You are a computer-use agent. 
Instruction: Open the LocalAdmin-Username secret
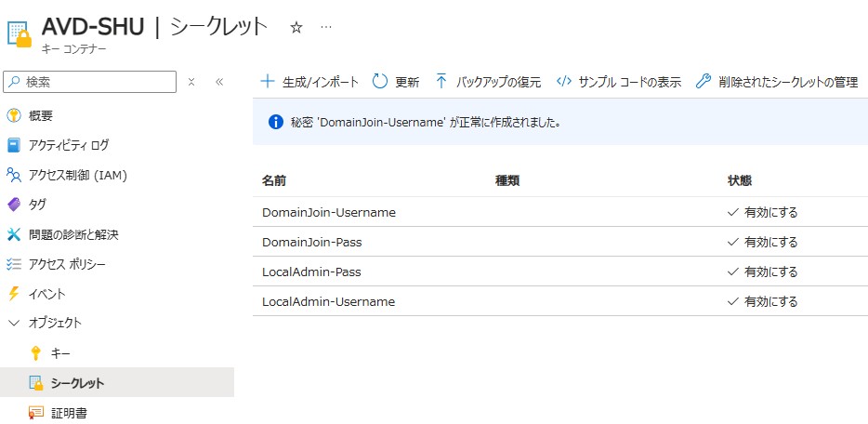(328, 301)
